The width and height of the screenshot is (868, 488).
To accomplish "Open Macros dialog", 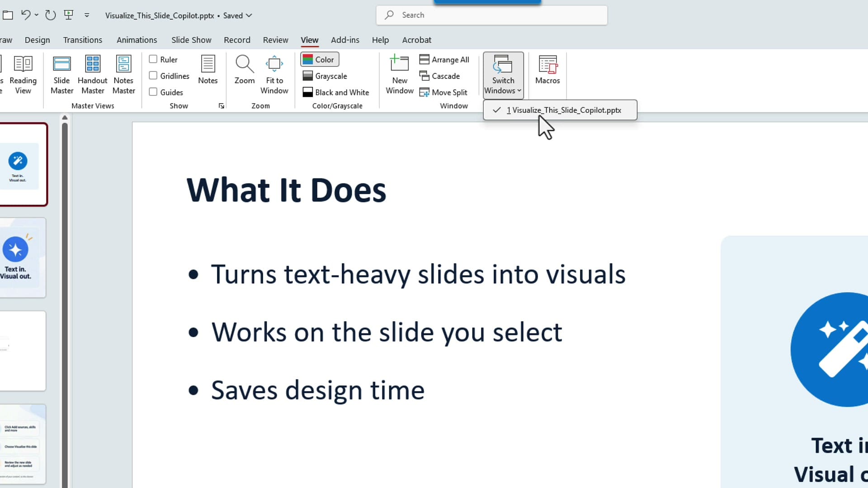I will pos(547,70).
